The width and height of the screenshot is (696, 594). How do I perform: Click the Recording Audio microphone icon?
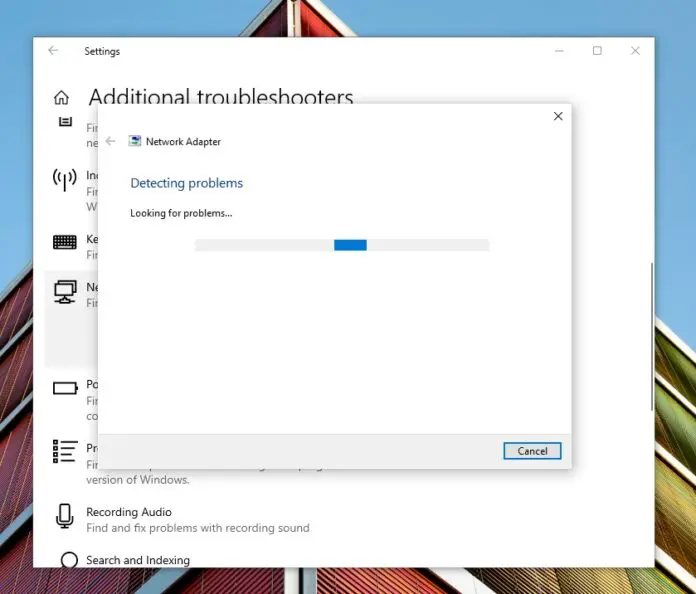point(65,516)
